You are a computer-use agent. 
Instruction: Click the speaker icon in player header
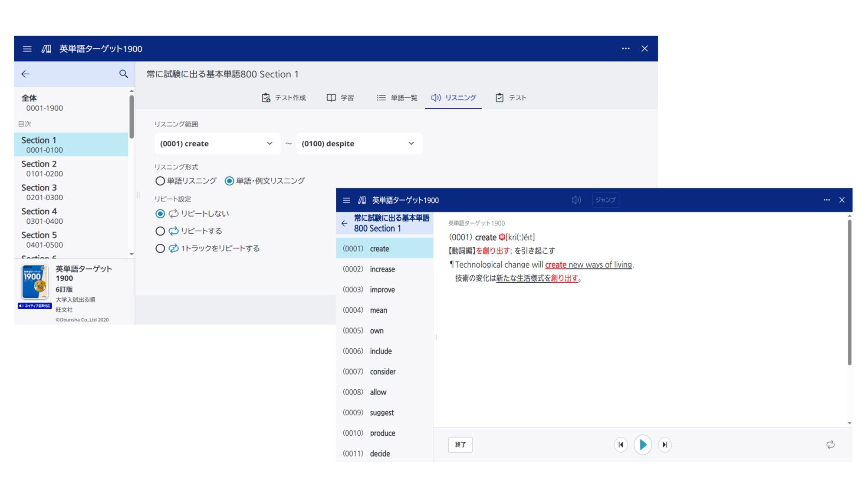576,200
